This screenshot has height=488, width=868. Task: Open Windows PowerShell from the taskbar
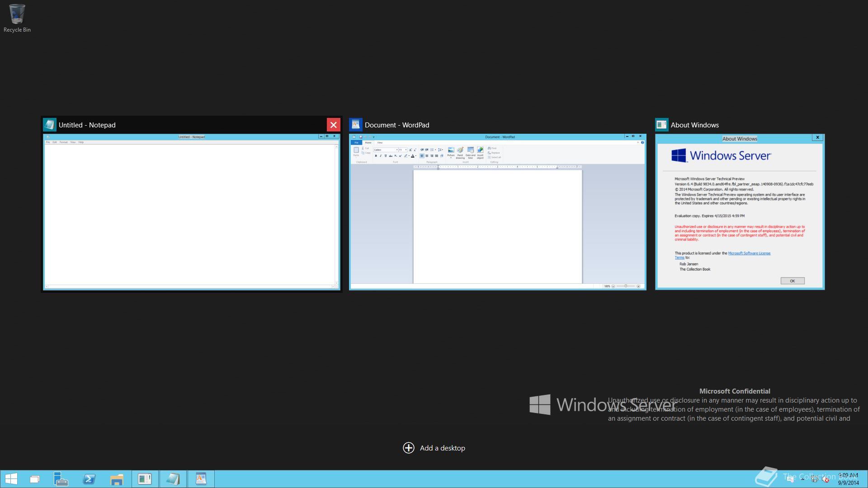pyautogui.click(x=89, y=479)
